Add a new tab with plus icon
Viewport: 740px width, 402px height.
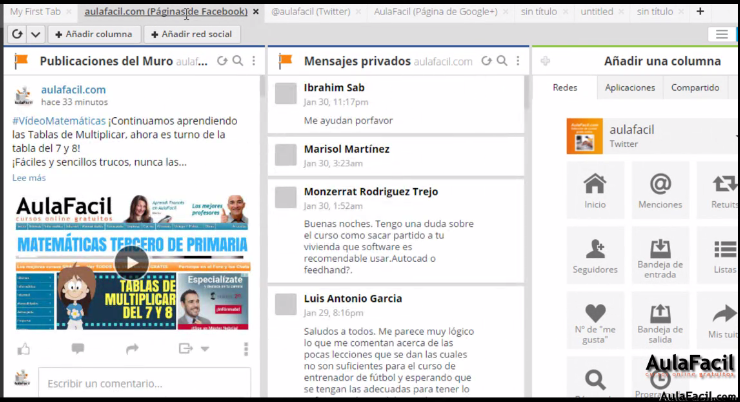700,11
